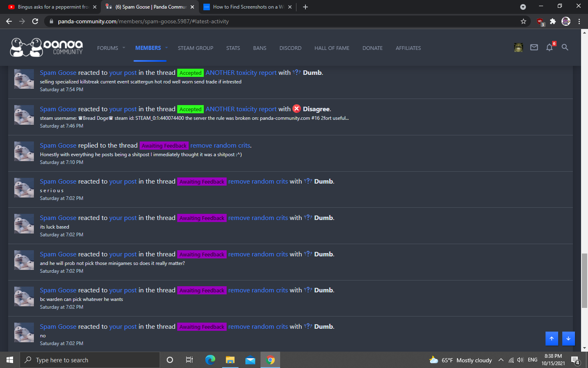588x368 pixels.
Task: Open the Chrome tab search dropdown
Action: coord(523,7)
